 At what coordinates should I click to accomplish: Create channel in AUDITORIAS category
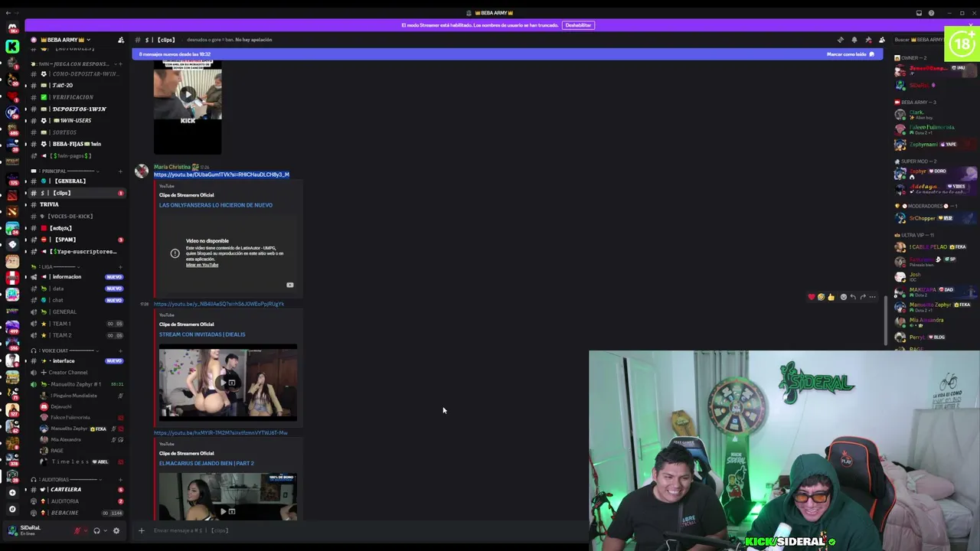(120, 479)
